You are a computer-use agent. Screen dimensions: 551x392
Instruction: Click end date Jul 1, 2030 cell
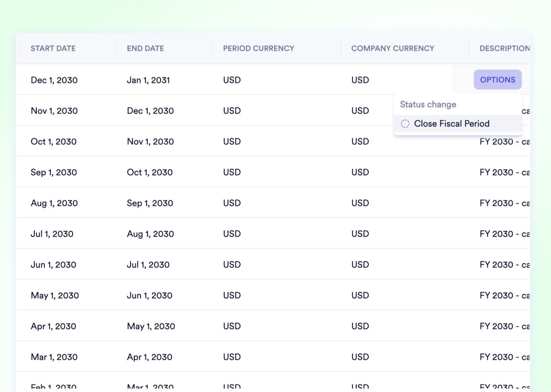(148, 265)
